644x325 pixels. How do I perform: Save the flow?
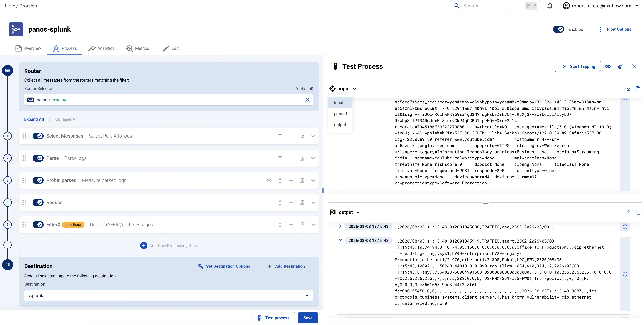308,318
